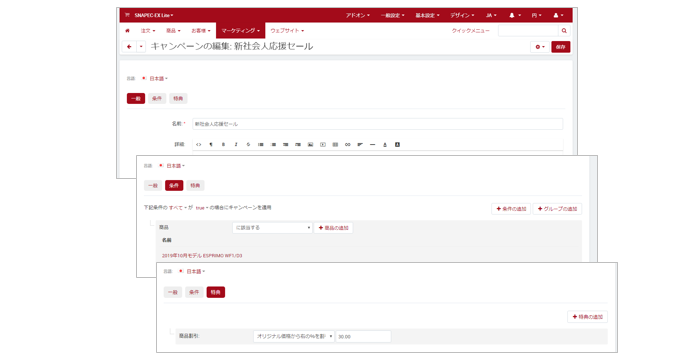Image resolution: width=690 pixels, height=360 pixels.
Task: Insert a video via the editor toolbar
Action: 323,144
